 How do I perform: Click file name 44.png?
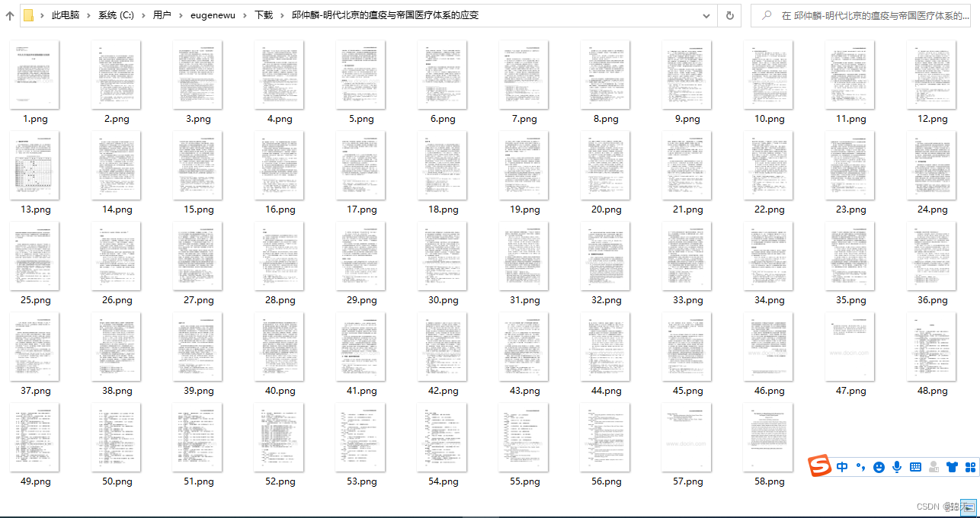607,391
